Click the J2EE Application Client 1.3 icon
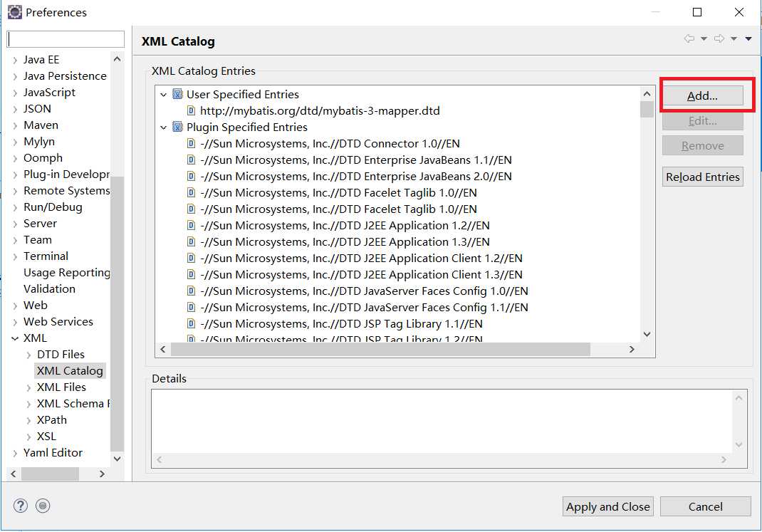The height and width of the screenshot is (532, 762). tap(192, 274)
